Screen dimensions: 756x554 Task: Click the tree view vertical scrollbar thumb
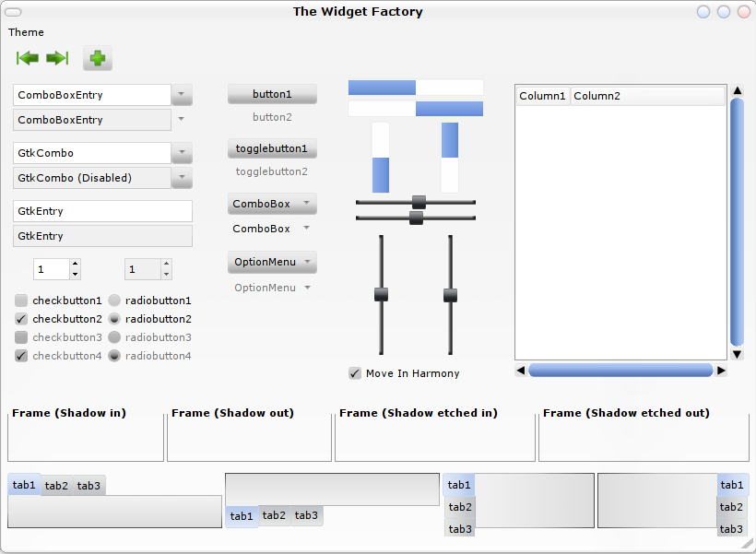(738, 222)
